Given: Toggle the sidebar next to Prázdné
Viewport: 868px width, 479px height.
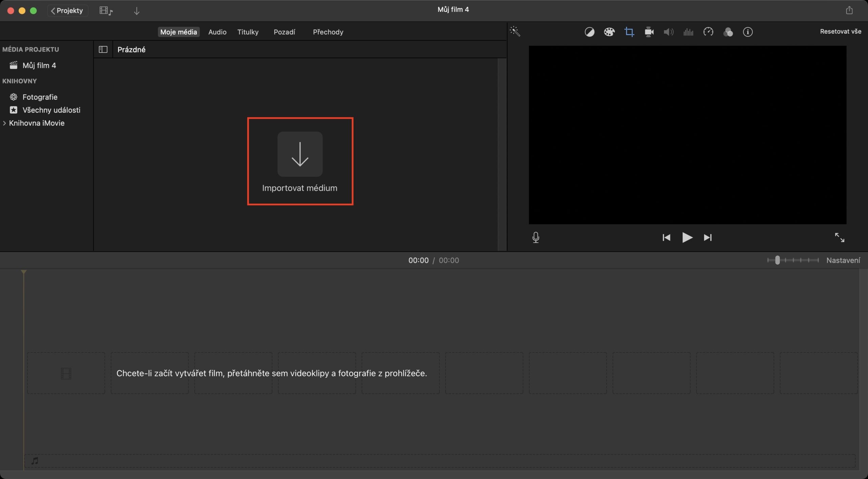Looking at the screenshot, I should 102,49.
